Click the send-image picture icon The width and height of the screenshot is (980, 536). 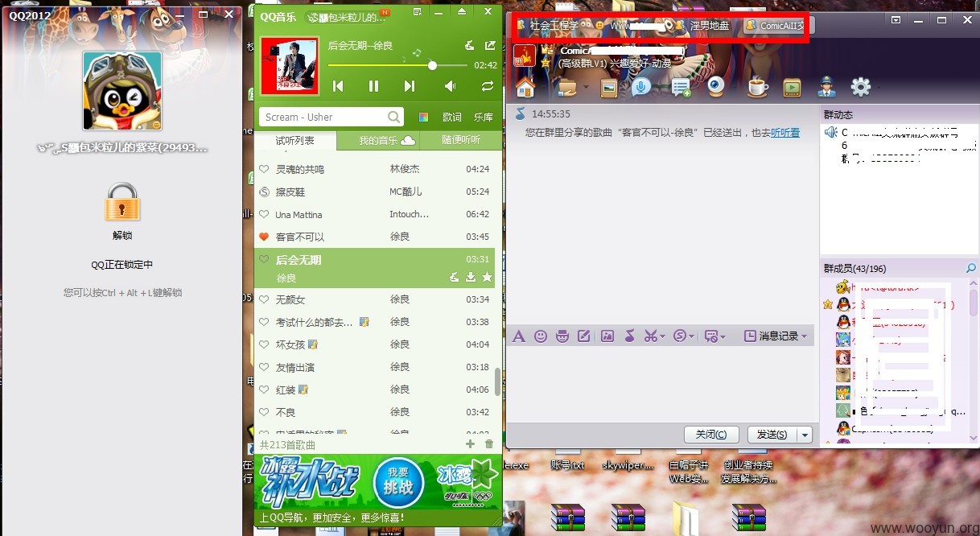pyautogui.click(x=607, y=336)
